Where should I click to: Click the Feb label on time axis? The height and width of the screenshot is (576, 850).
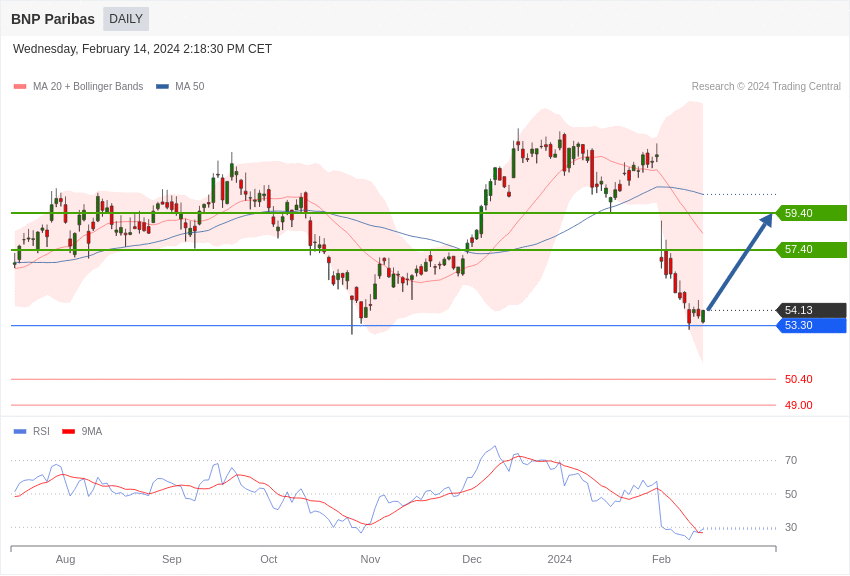(x=661, y=559)
